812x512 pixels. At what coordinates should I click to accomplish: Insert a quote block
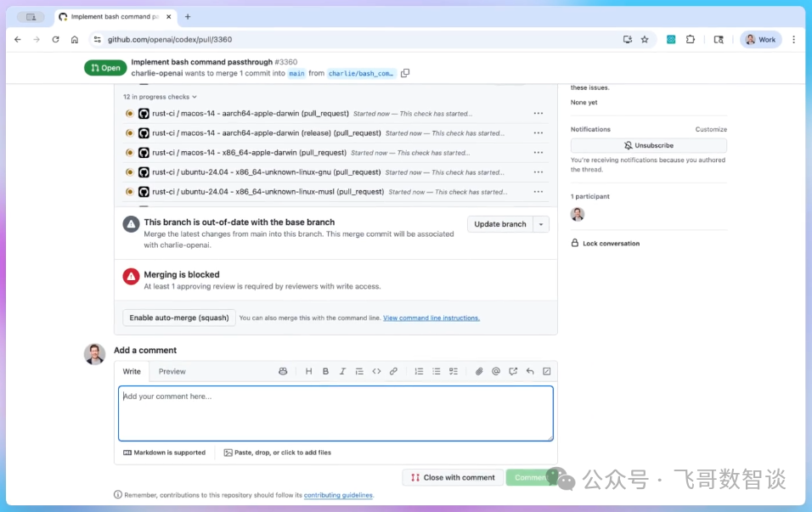click(x=359, y=371)
